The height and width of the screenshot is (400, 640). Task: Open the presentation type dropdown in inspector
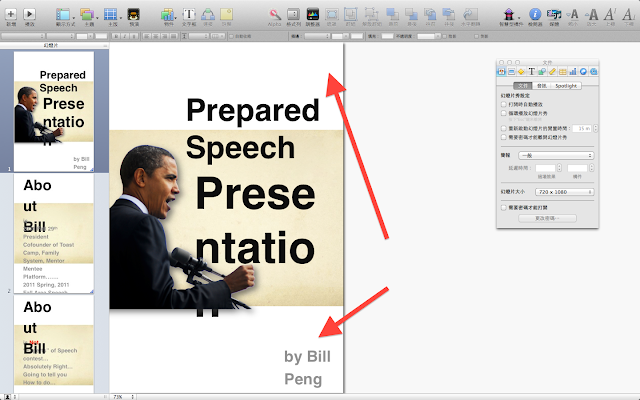click(x=556, y=156)
